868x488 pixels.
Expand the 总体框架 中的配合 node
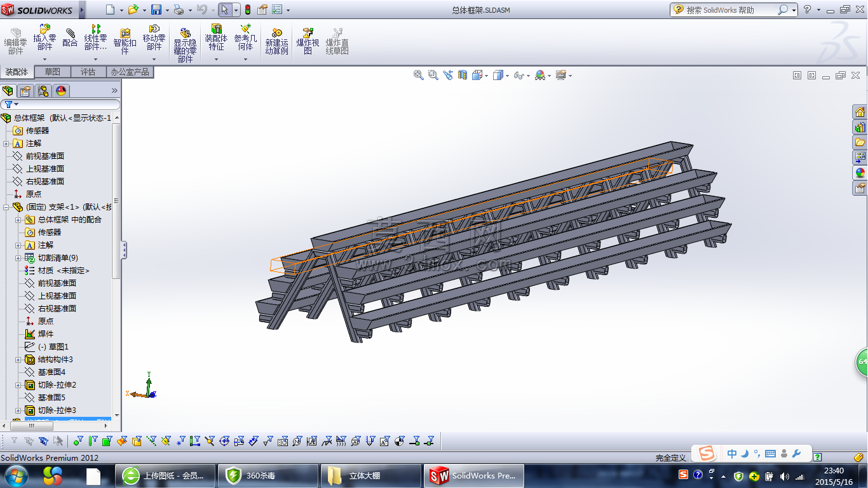pos(18,220)
